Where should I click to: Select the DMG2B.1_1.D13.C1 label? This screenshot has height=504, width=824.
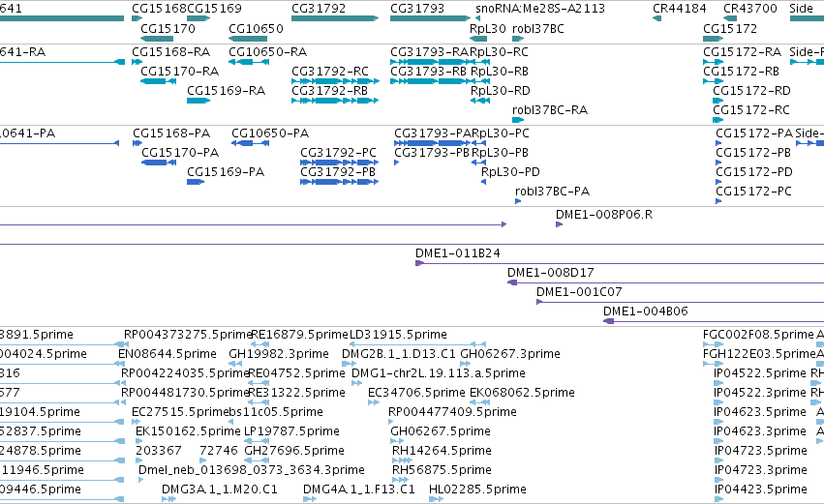click(x=399, y=354)
